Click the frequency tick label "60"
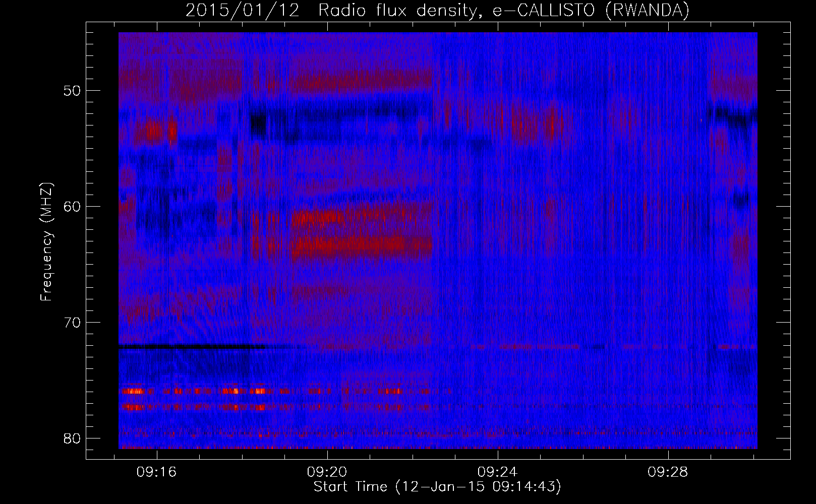The height and width of the screenshot is (504, 816). click(73, 207)
